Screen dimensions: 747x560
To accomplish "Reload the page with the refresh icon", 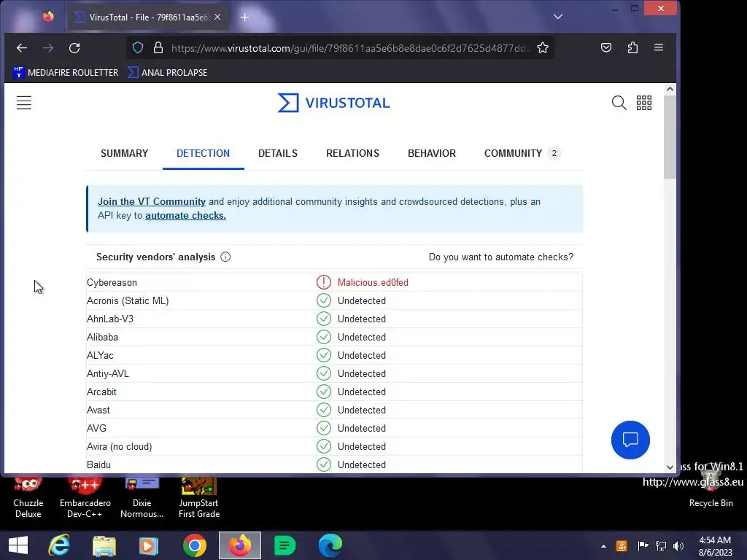I will pyautogui.click(x=74, y=47).
